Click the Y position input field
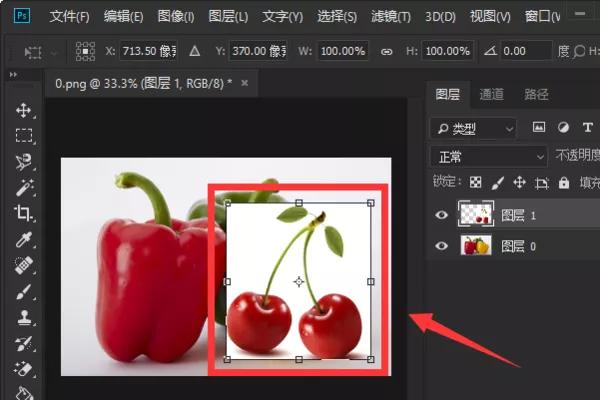600x400 pixels. [x=259, y=51]
